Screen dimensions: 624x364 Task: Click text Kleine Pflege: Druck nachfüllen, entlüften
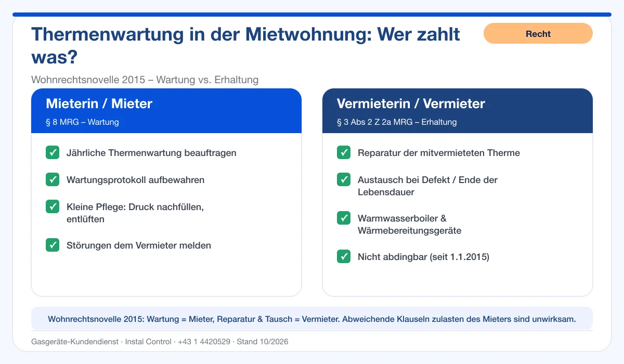tap(135, 213)
